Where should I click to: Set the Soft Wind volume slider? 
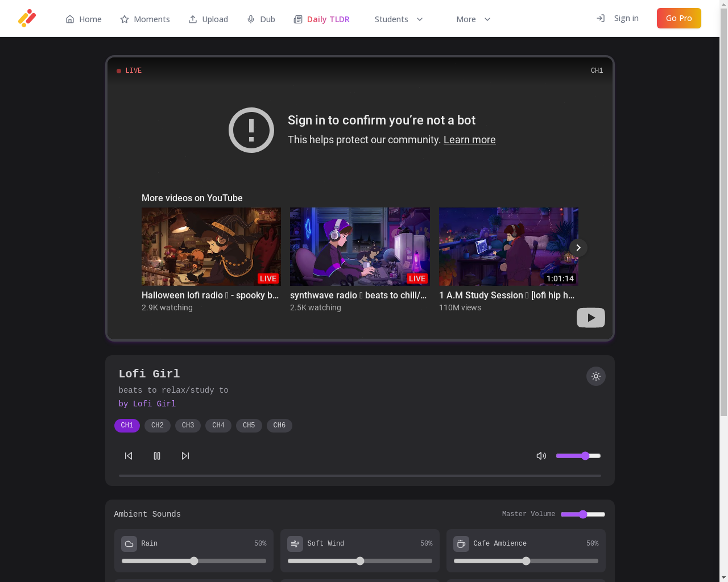click(x=360, y=561)
